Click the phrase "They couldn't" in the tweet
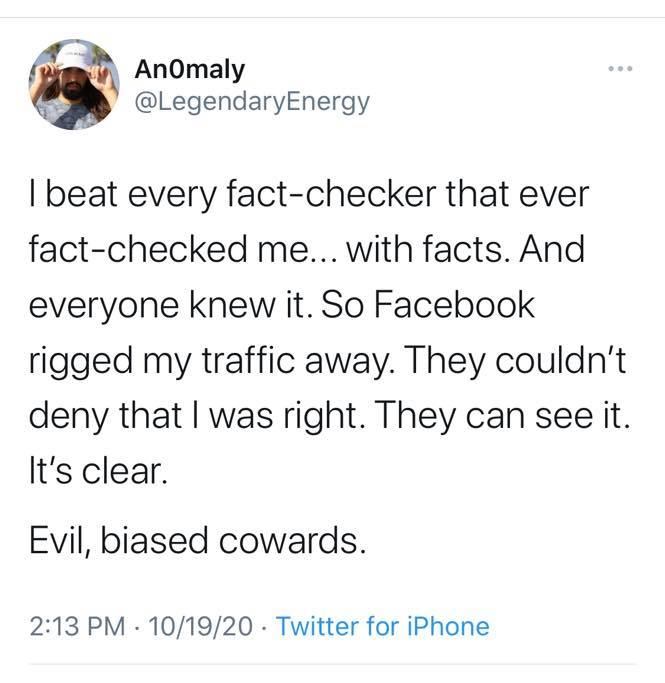The image size is (665, 683). (x=526, y=361)
